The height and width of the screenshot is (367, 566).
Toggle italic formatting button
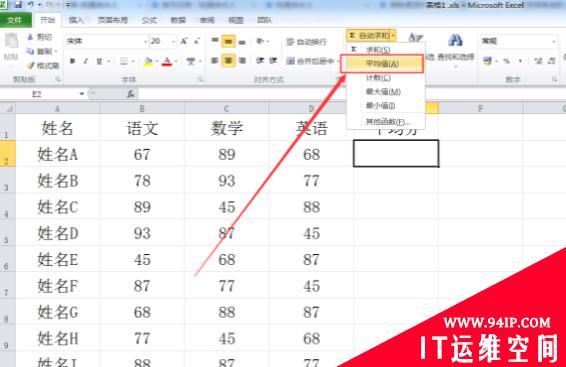pyautogui.click(x=86, y=61)
